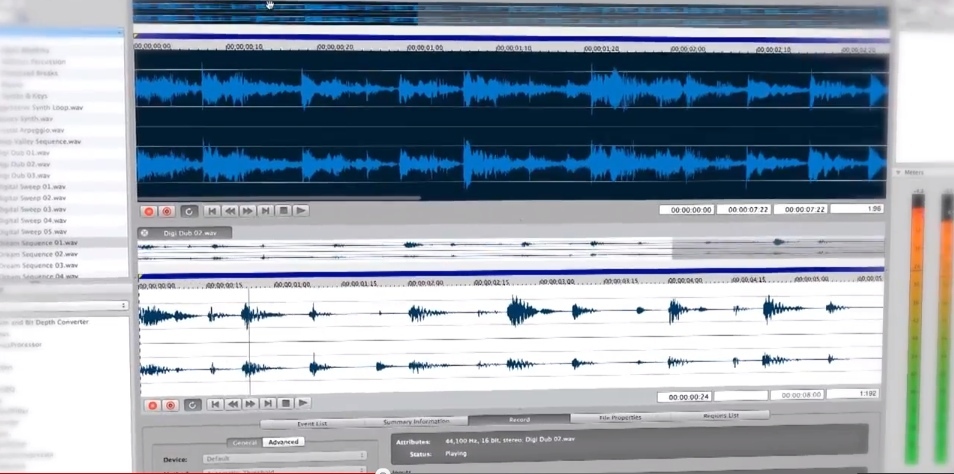
Task: Open the Event List tab
Action: (311, 423)
